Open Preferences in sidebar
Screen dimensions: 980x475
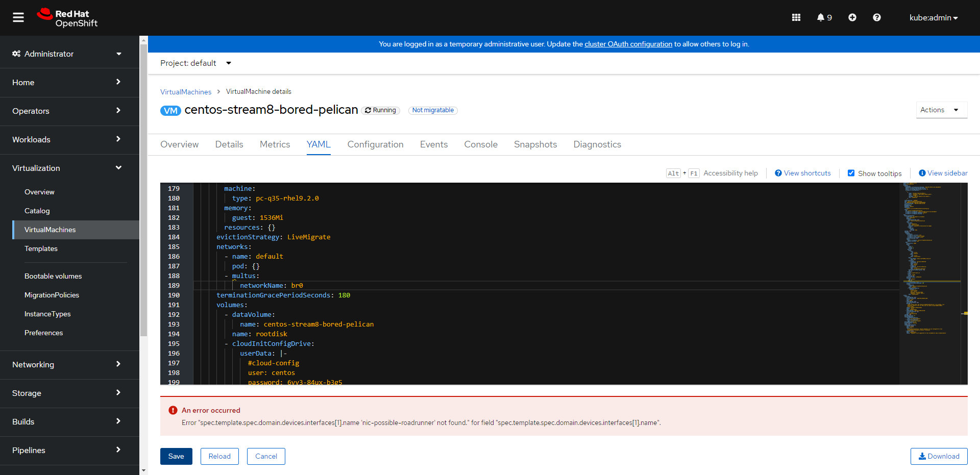tap(43, 333)
